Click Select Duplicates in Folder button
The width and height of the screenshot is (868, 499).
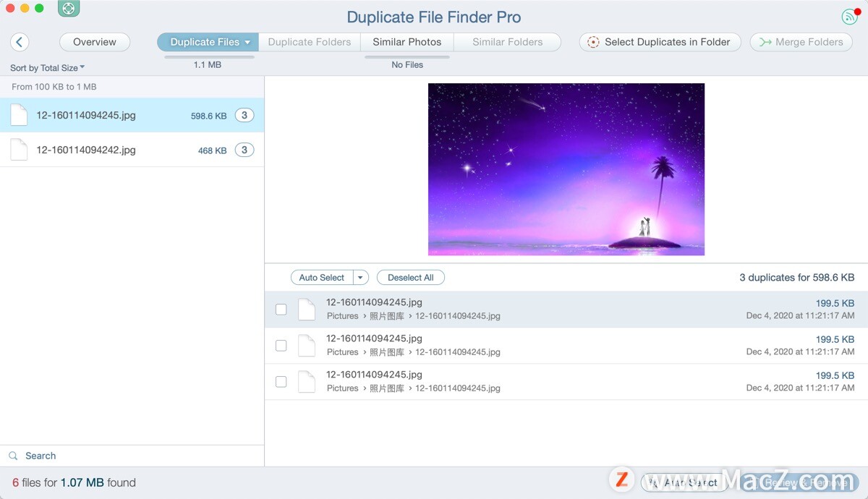[660, 42]
